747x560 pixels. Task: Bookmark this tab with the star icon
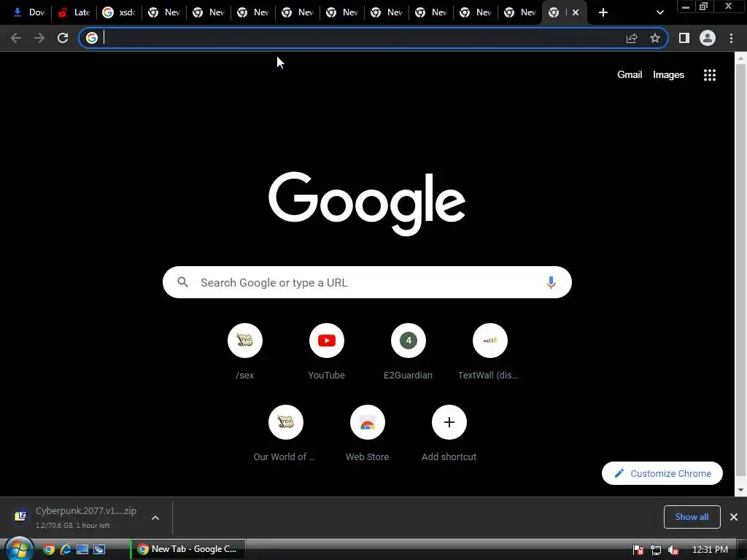coord(655,38)
